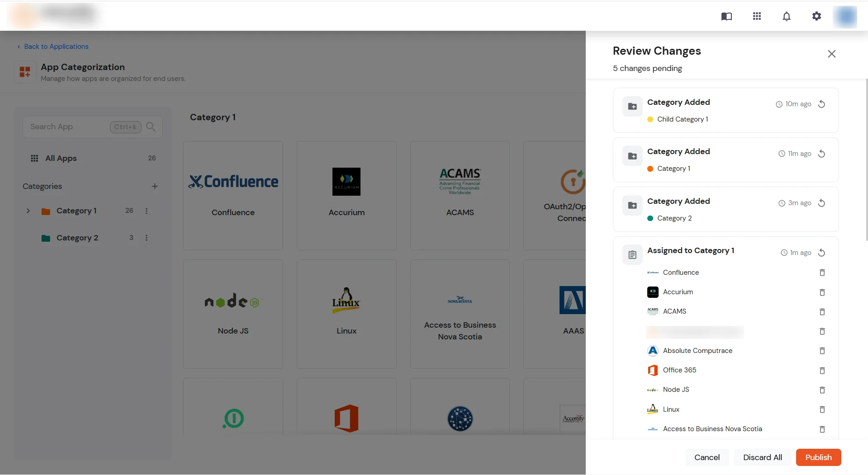
Task: Remove Office 365 from assigned apps
Action: click(822, 371)
